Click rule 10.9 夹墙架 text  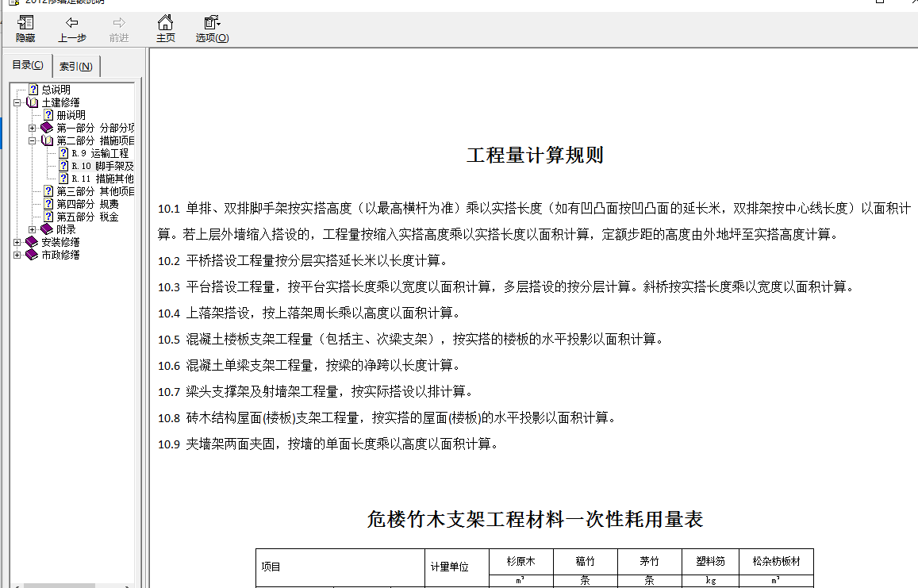pos(328,444)
